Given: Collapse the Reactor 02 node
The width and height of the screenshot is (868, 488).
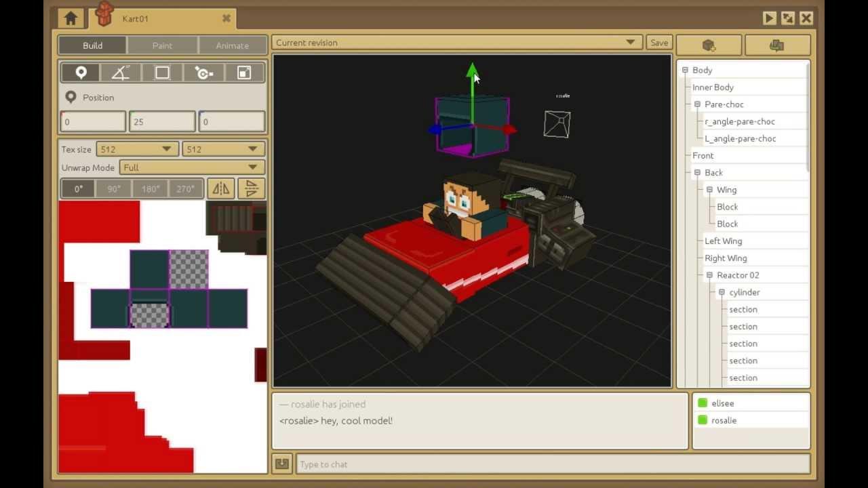Looking at the screenshot, I should point(709,275).
